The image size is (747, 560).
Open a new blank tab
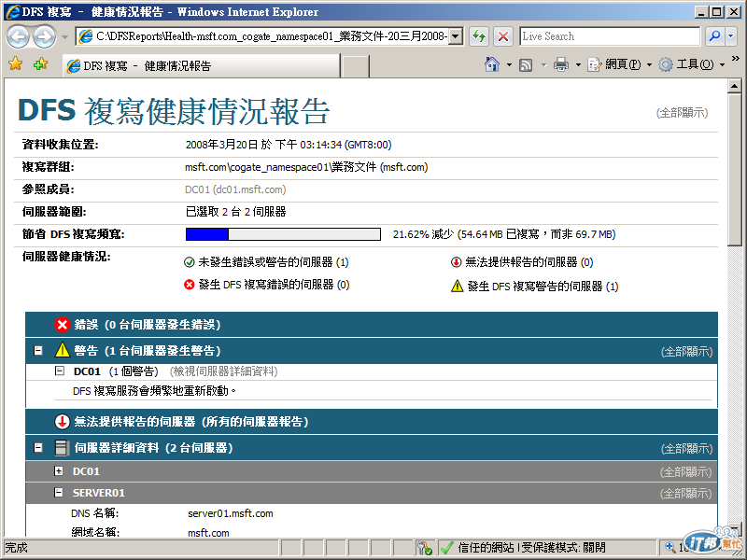point(356,66)
